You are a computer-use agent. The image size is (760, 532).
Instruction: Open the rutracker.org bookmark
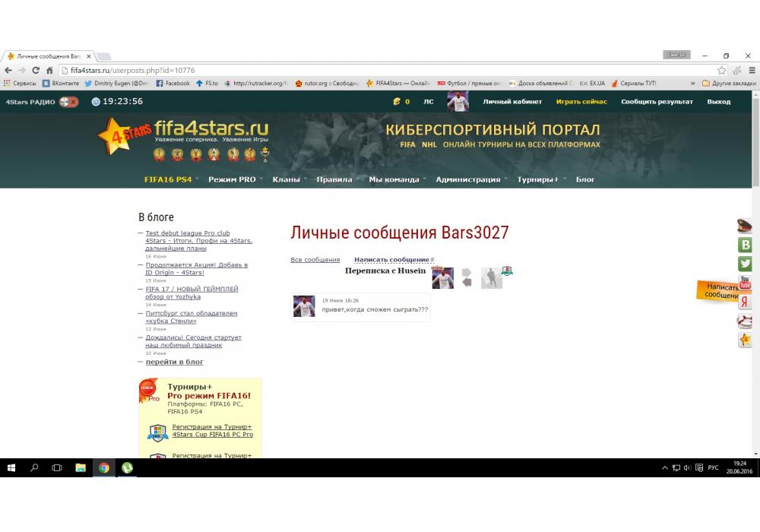tap(256, 84)
